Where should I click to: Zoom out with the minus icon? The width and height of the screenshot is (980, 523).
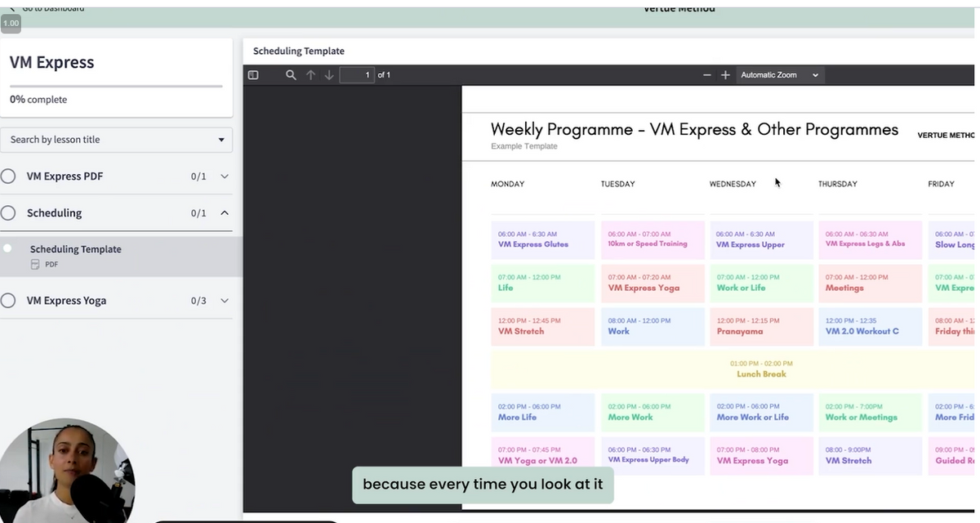tap(707, 75)
